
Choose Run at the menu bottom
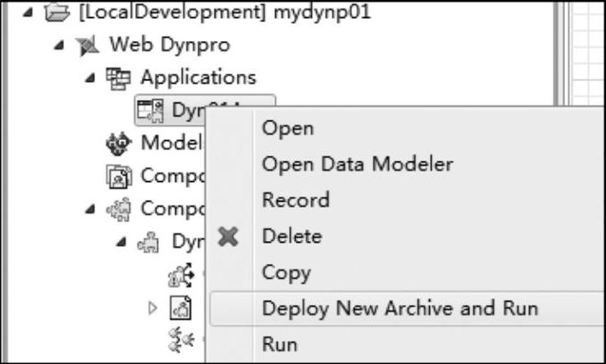[279, 343]
